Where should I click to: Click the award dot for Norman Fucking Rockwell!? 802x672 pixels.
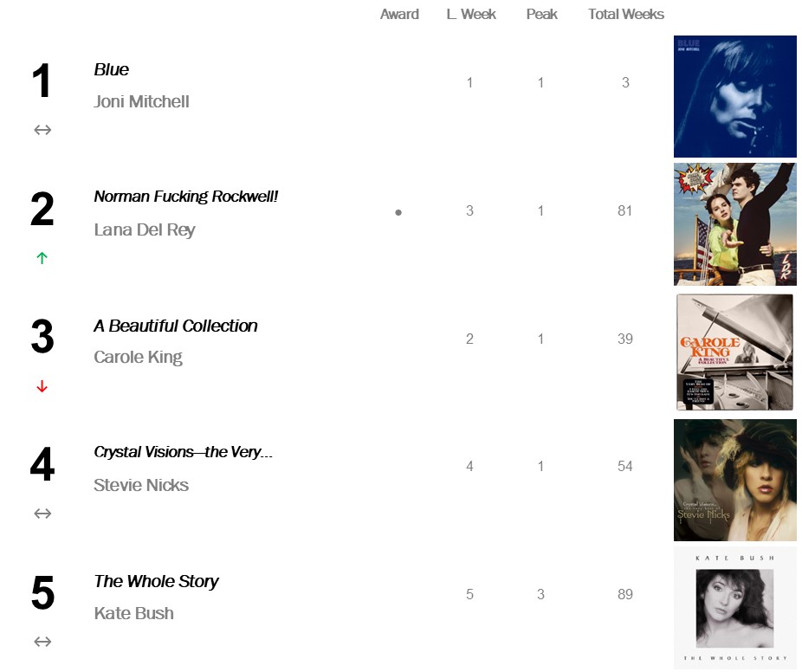coord(398,212)
